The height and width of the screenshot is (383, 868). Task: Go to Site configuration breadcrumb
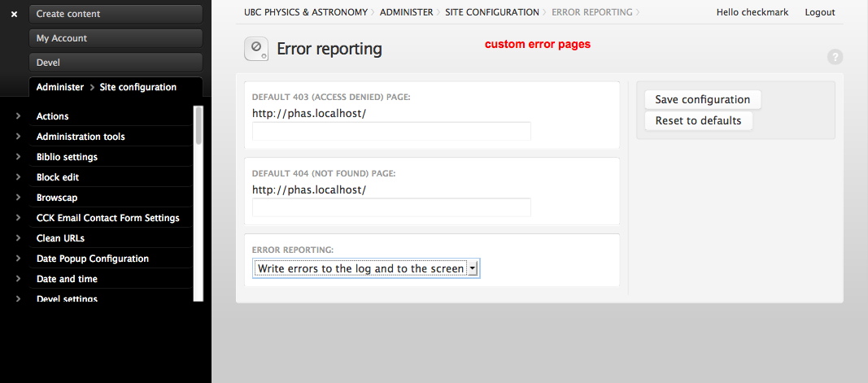point(491,12)
